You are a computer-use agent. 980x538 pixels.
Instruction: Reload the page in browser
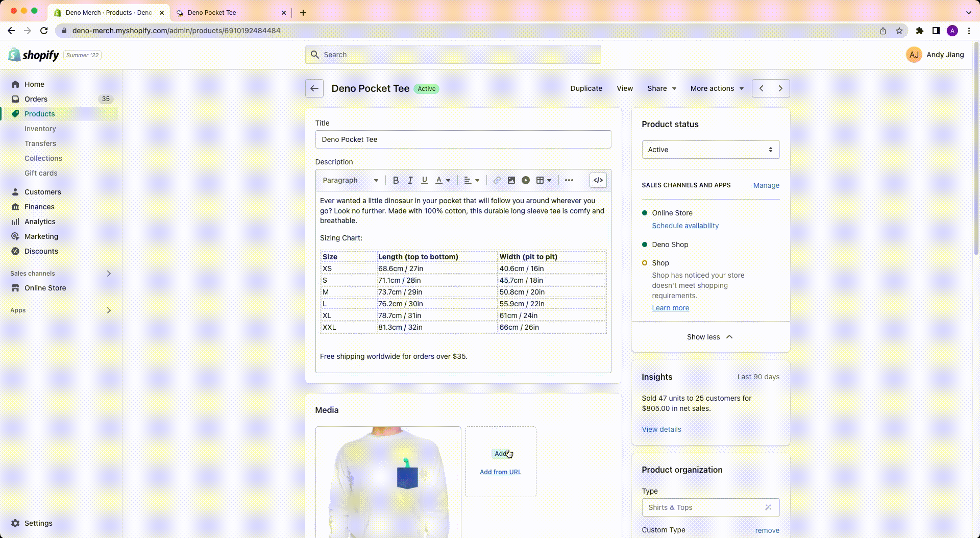44,31
